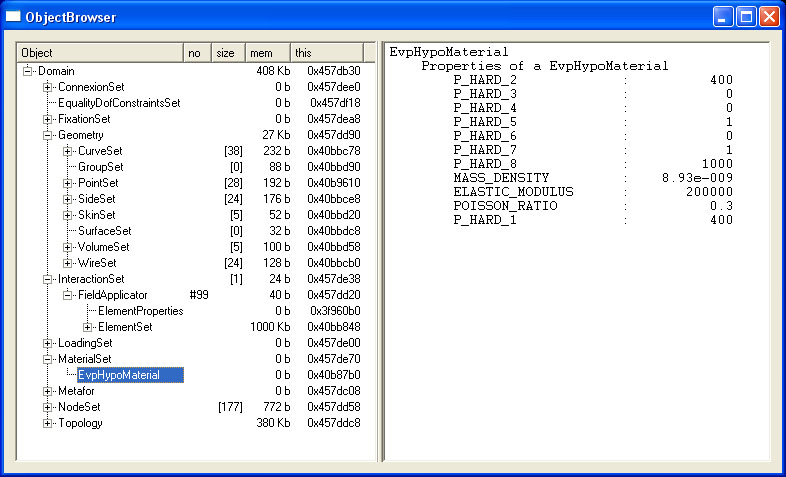
Task: Select the highlighted EvpHypoMaterial item
Action: click(130, 375)
